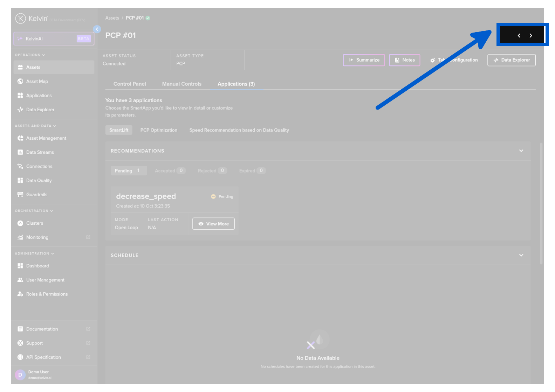The image size is (555, 392).
Task: Open Data Streams from sidebar
Action: 40,152
